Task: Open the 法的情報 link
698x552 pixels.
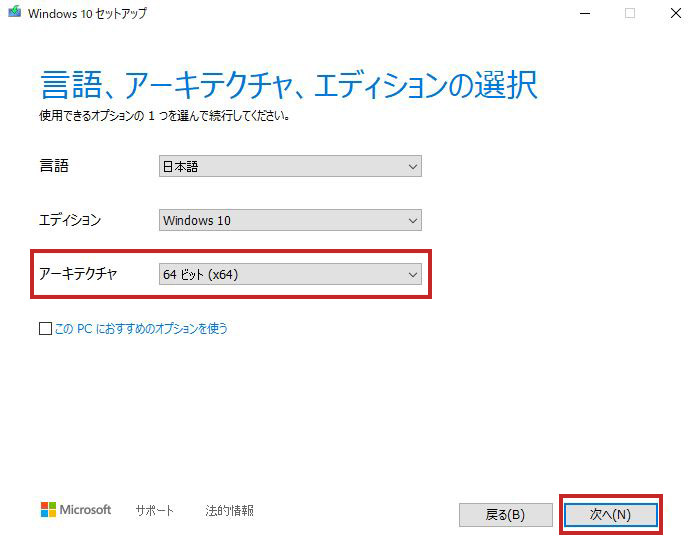Action: (229, 510)
